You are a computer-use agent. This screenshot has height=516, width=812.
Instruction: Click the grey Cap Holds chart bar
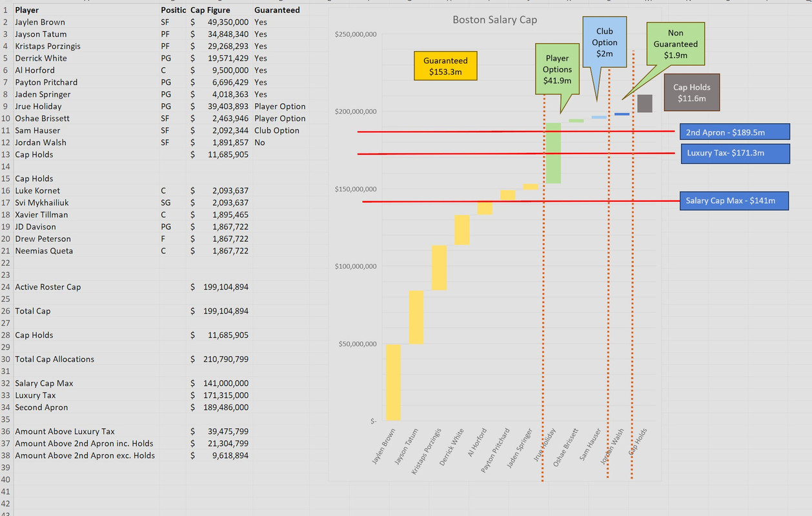click(x=645, y=103)
